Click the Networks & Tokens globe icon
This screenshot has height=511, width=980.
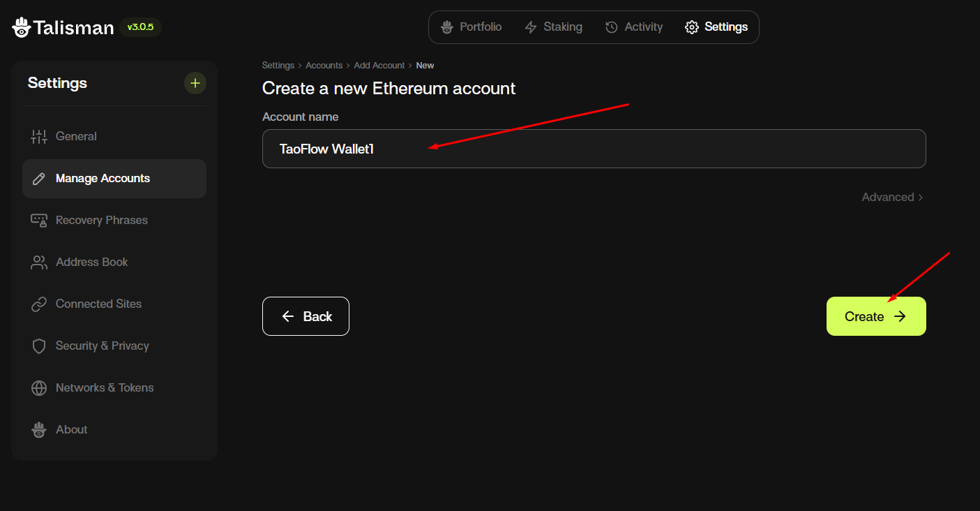pyautogui.click(x=39, y=387)
